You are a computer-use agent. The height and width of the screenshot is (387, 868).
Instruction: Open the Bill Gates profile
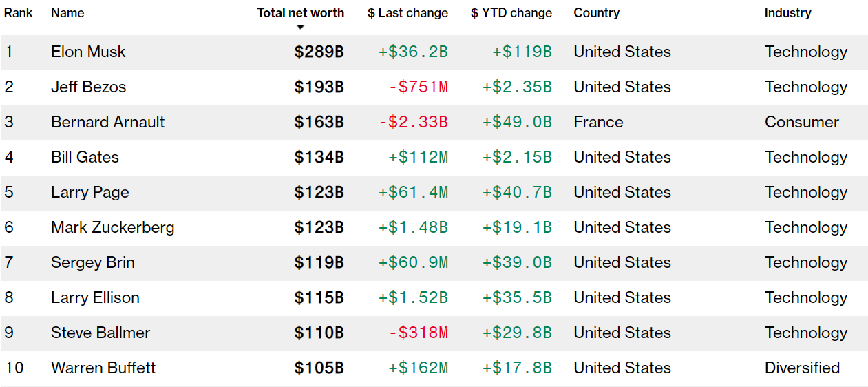85,158
